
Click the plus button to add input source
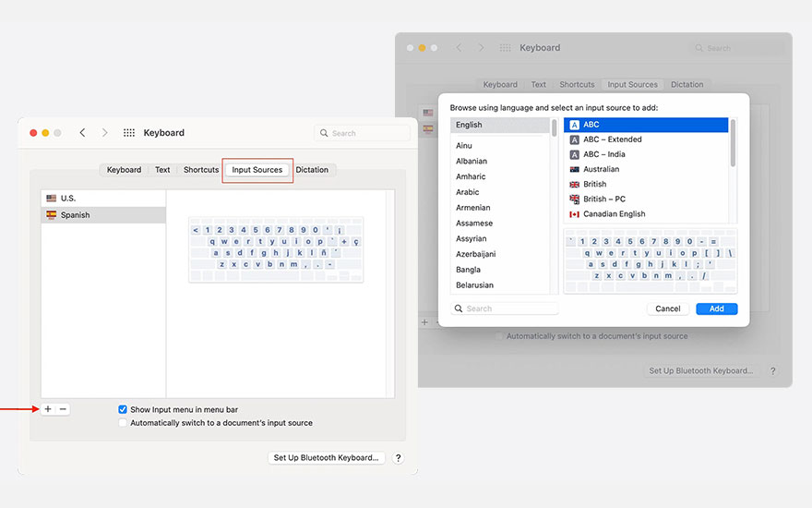coord(48,409)
